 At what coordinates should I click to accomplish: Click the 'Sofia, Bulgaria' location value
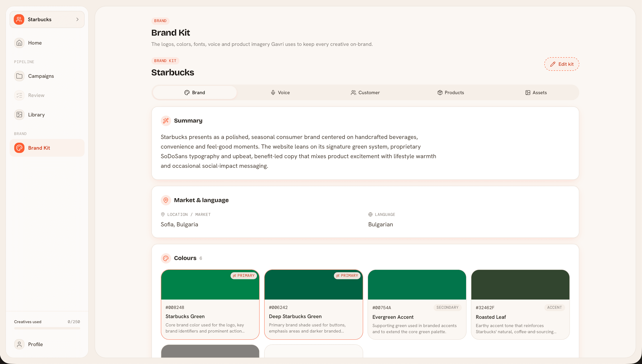click(179, 224)
